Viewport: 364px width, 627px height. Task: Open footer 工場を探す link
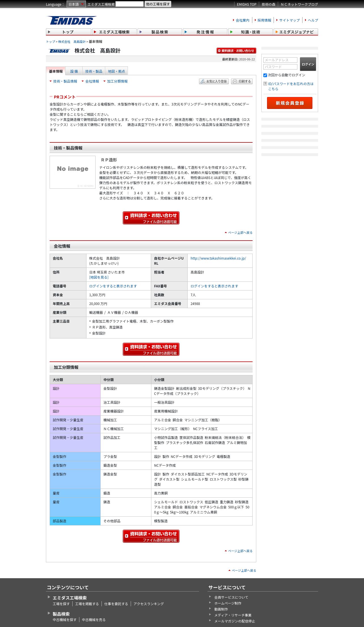(x=61, y=604)
